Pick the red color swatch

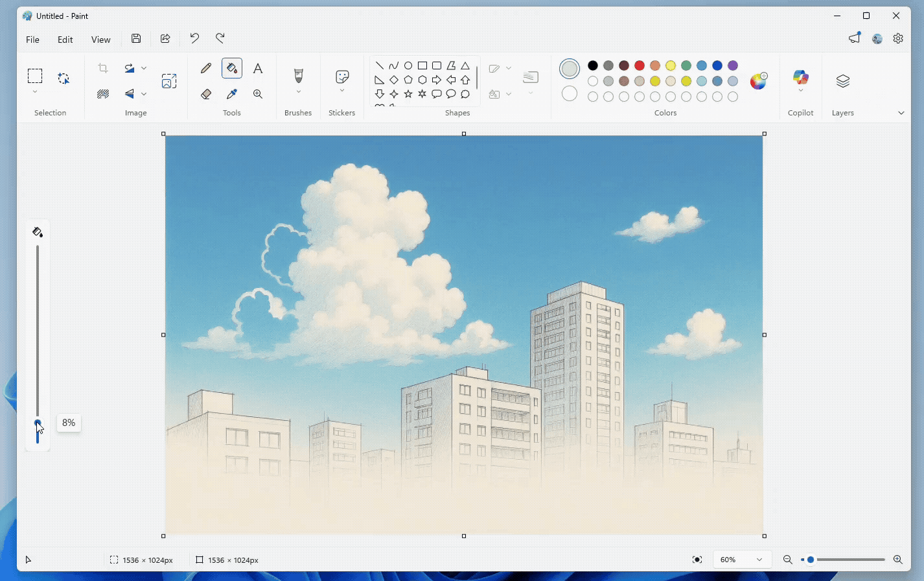click(639, 65)
